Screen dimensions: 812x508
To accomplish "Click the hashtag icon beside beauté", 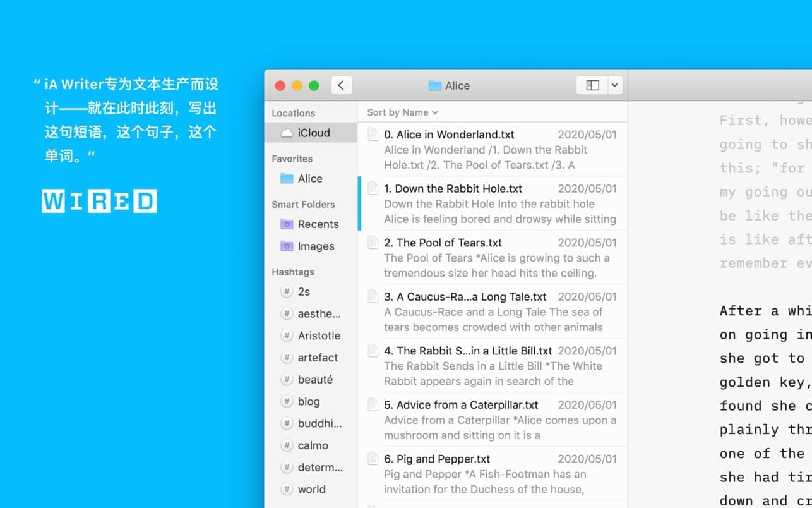I will pyautogui.click(x=287, y=380).
